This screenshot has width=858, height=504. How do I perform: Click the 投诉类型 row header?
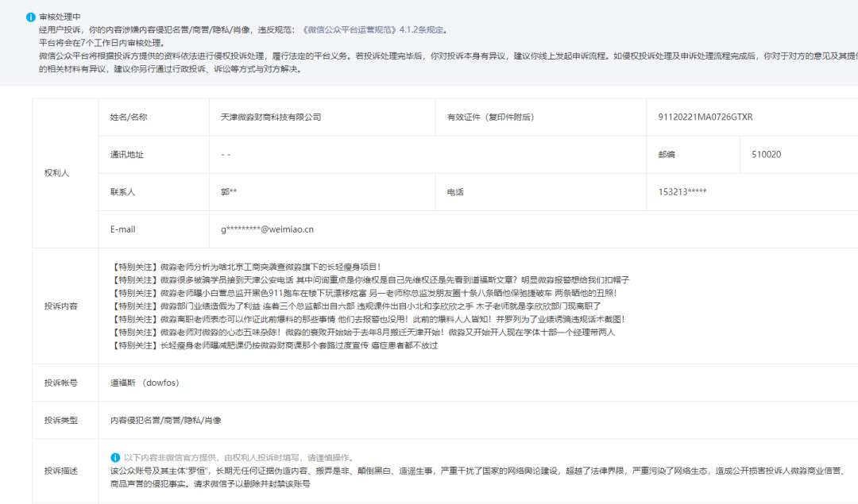pyautogui.click(x=60, y=421)
